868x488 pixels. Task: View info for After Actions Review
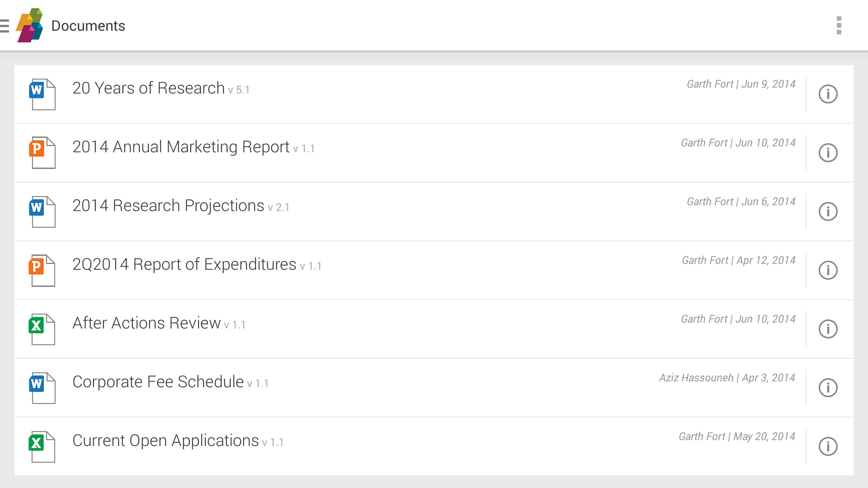click(828, 329)
